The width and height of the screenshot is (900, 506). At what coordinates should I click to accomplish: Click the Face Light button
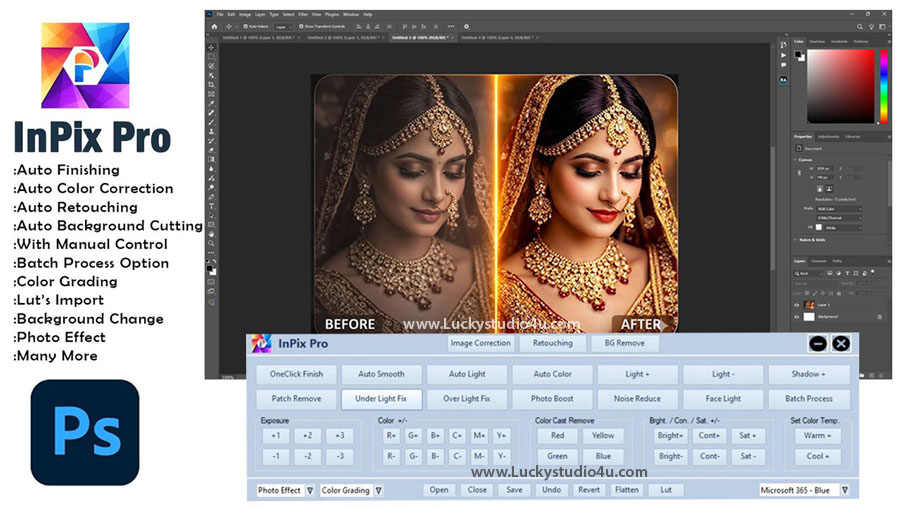[x=723, y=399]
